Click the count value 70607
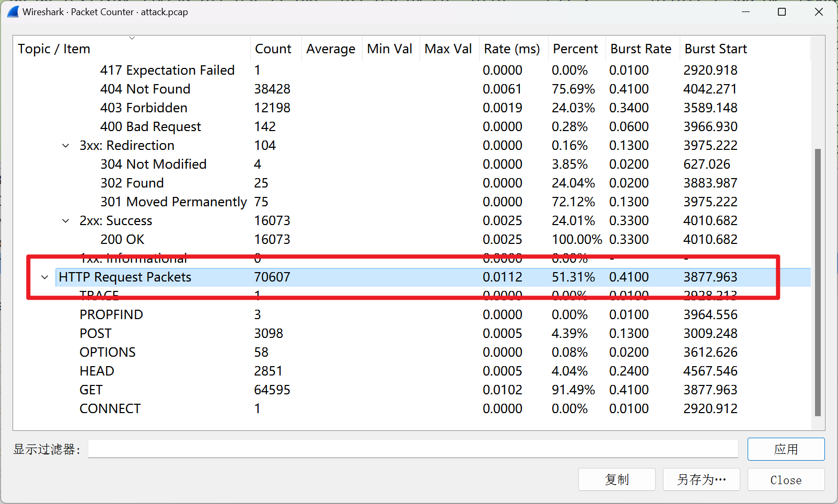Viewport: 838px width, 504px height. [272, 277]
